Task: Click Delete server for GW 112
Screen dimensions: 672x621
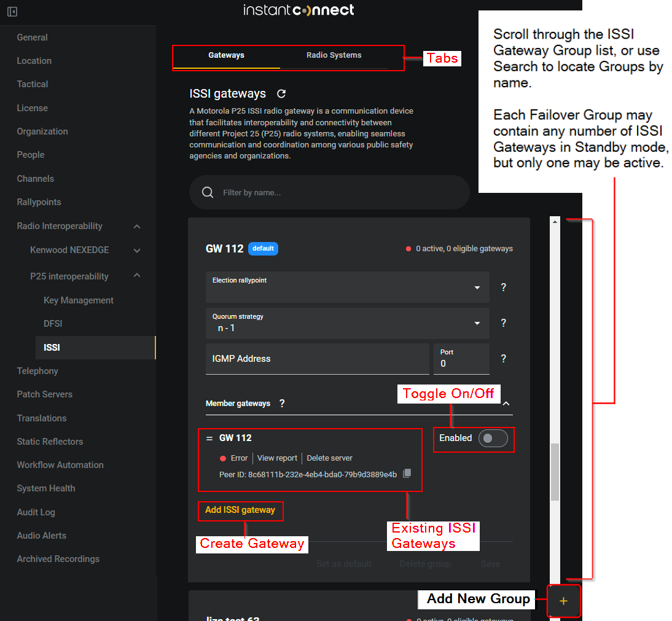Action: [x=330, y=458]
